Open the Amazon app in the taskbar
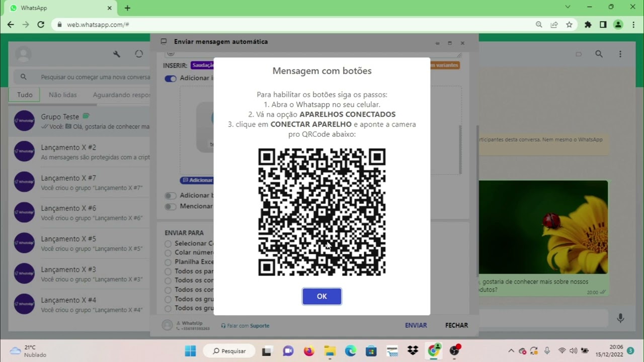Screen dimensions: 644x362 (x=392, y=351)
